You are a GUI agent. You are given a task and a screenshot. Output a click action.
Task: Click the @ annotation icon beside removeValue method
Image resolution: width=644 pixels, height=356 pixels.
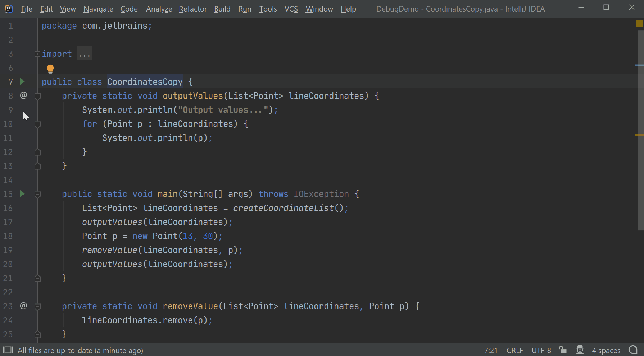[x=23, y=306]
